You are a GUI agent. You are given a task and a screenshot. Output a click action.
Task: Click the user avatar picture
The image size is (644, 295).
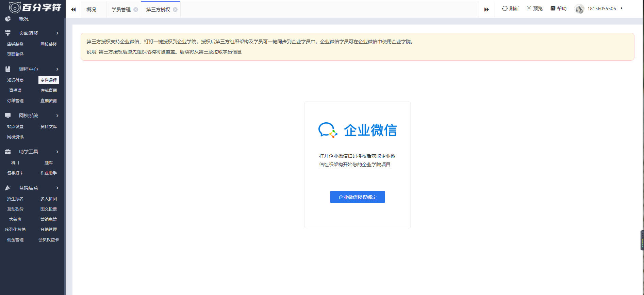[579, 9]
